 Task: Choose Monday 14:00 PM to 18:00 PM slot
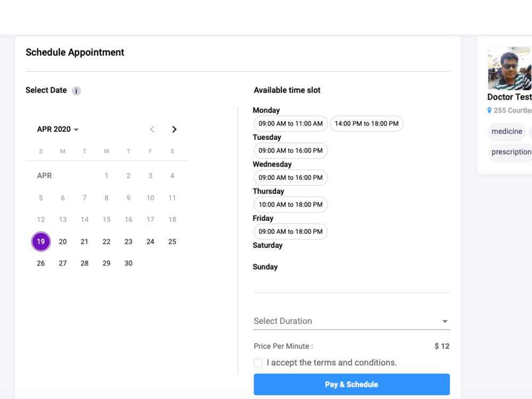(x=367, y=123)
